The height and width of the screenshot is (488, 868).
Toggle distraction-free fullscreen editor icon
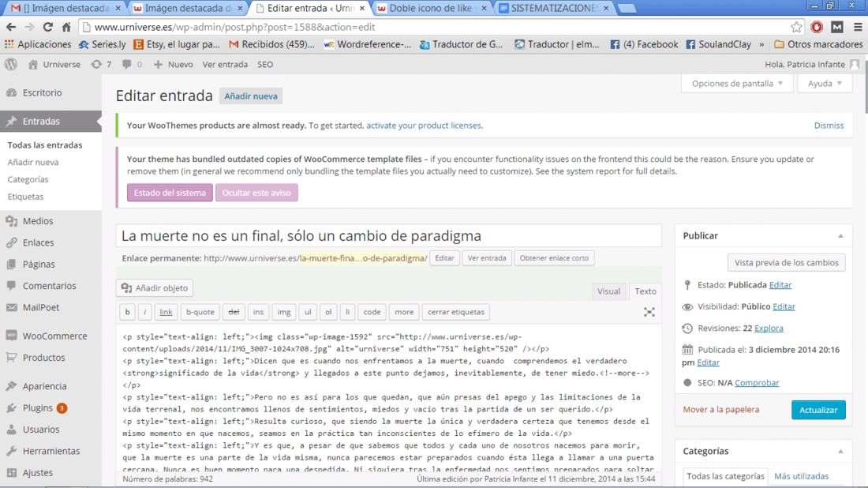click(x=649, y=312)
